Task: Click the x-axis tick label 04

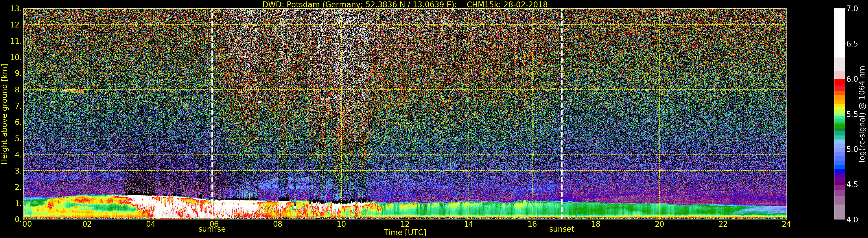Action: tap(151, 224)
